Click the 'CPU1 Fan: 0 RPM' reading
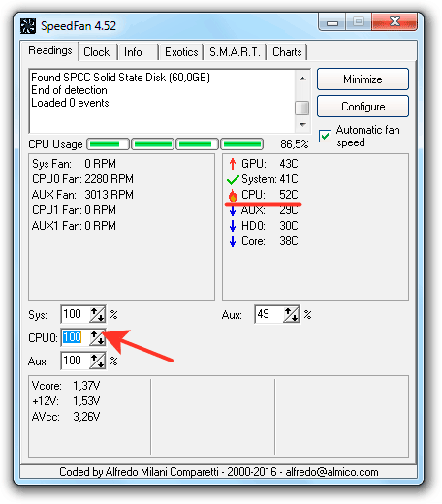 pos(74,210)
